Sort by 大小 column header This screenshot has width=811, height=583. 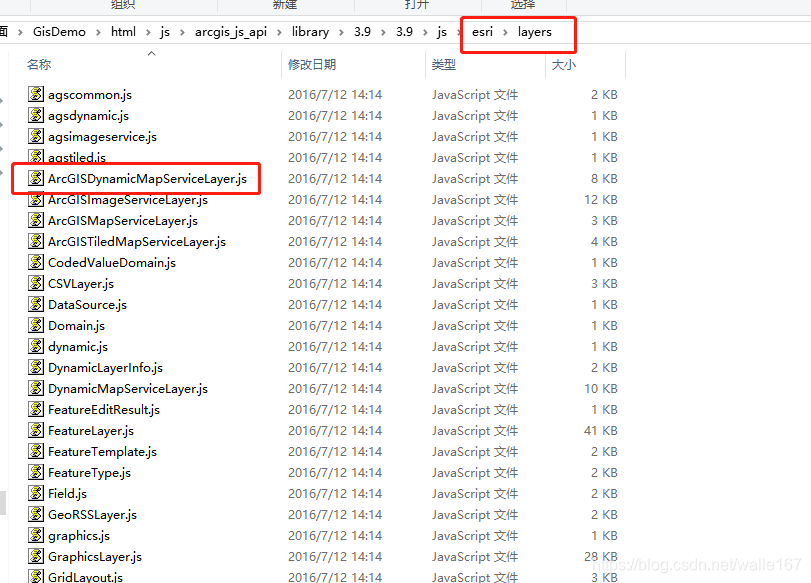tap(563, 65)
